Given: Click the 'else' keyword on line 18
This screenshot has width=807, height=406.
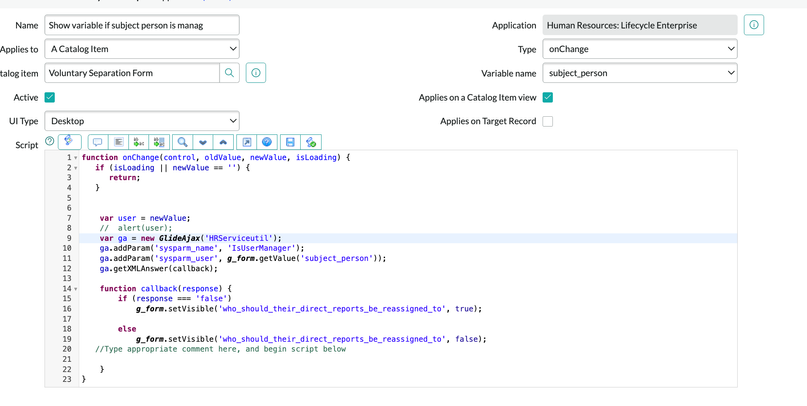Looking at the screenshot, I should [127, 329].
